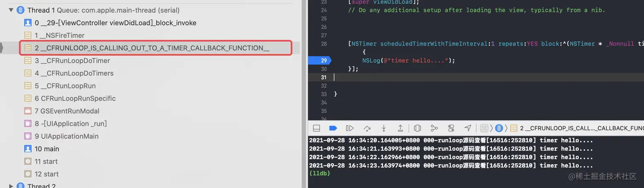
Task: Click the user-code icon of frame 0
Action: pyautogui.click(x=28, y=23)
